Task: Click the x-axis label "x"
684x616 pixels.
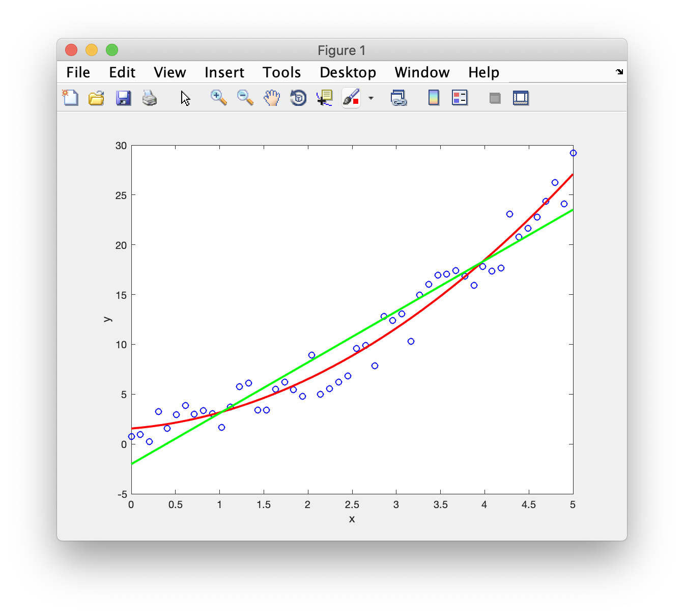Action: pos(352,519)
